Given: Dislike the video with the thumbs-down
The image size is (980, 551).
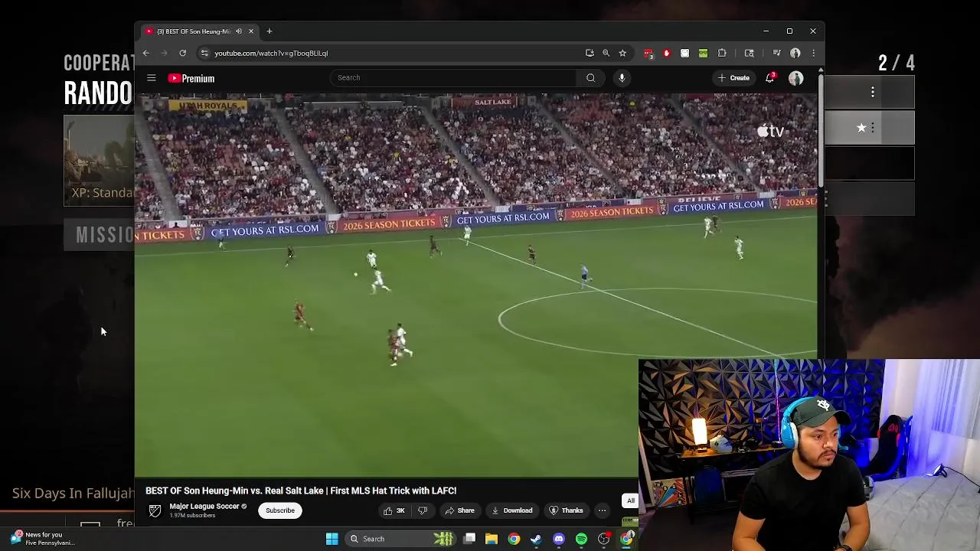Looking at the screenshot, I should click(x=423, y=510).
